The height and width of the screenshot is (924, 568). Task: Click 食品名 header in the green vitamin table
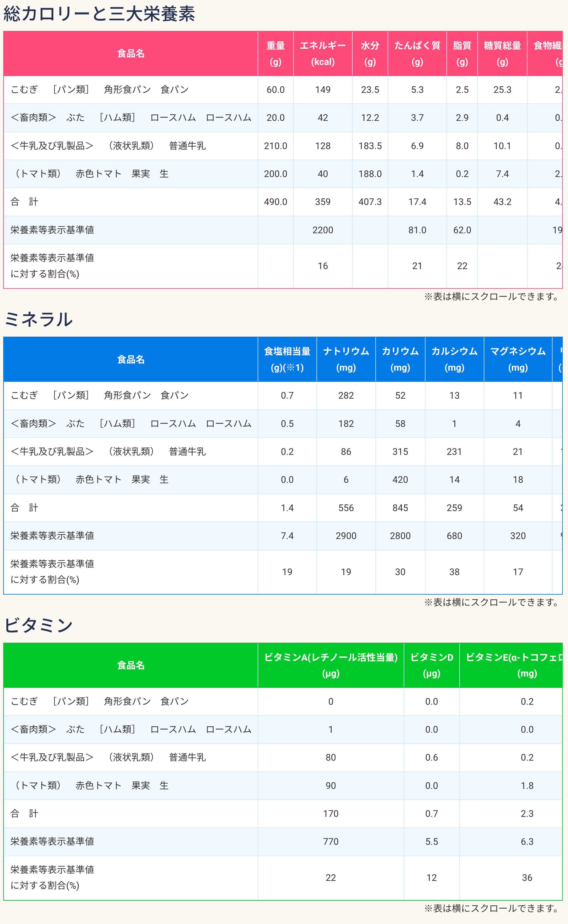[131, 665]
